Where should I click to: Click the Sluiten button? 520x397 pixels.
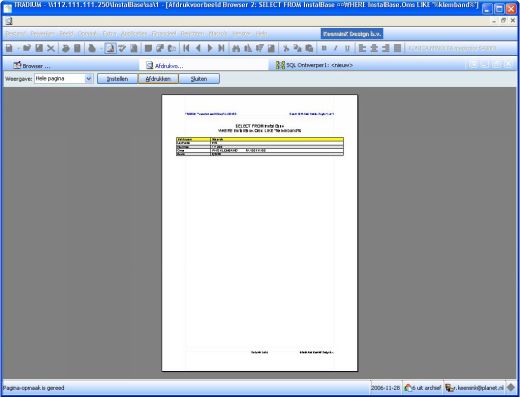(x=199, y=79)
